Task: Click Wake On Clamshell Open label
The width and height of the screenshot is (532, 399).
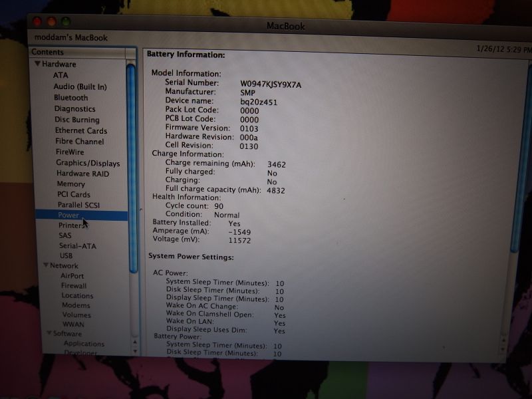Action: 210,314
